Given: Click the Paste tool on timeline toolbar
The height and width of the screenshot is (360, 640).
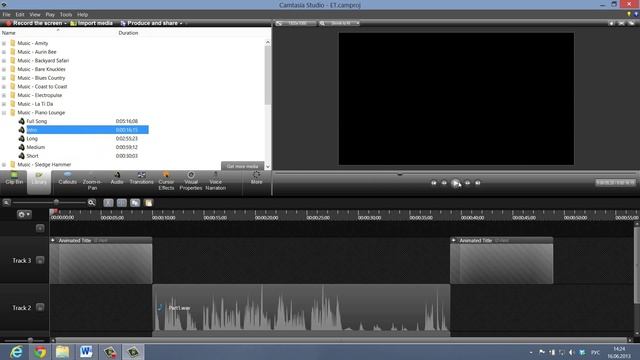Looking at the screenshot, I should coord(149,203).
